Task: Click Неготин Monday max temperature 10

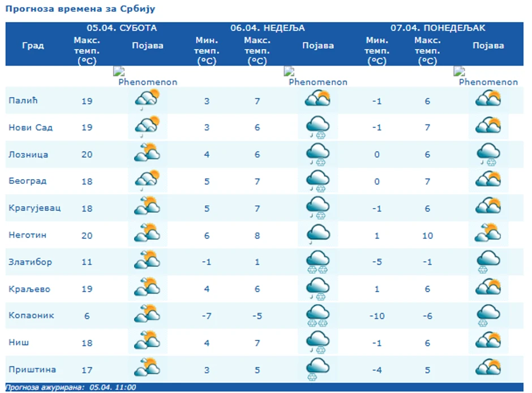Action: (427, 235)
